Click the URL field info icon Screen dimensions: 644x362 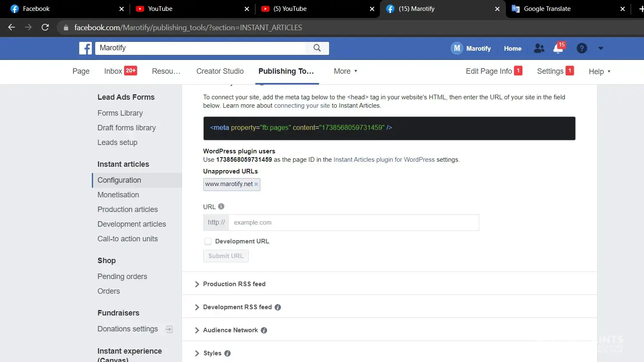pyautogui.click(x=221, y=207)
